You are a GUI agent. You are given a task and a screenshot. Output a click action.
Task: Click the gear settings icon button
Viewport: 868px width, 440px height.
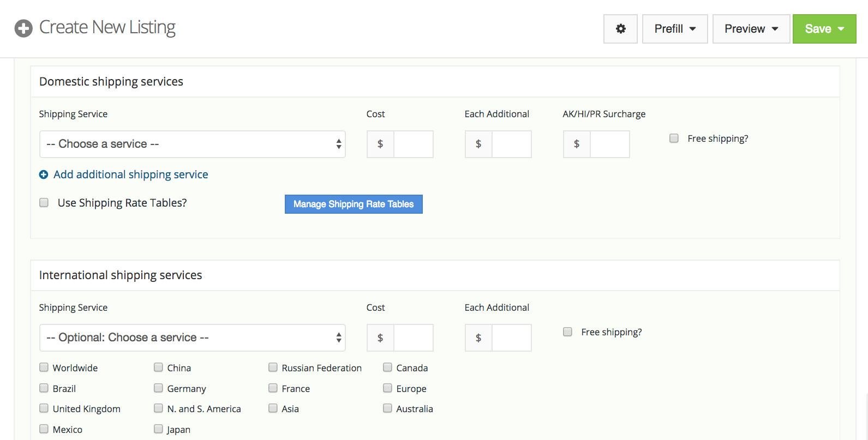620,29
